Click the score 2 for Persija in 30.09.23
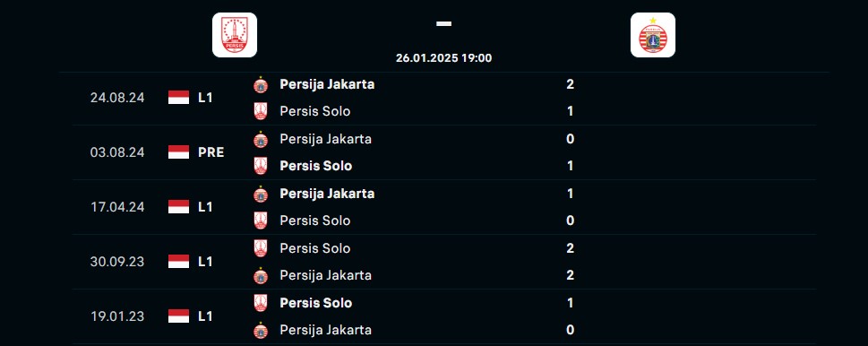 (x=571, y=276)
